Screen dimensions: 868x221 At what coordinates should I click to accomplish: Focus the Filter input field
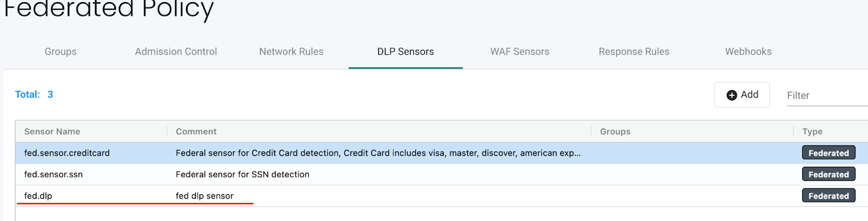click(x=825, y=96)
